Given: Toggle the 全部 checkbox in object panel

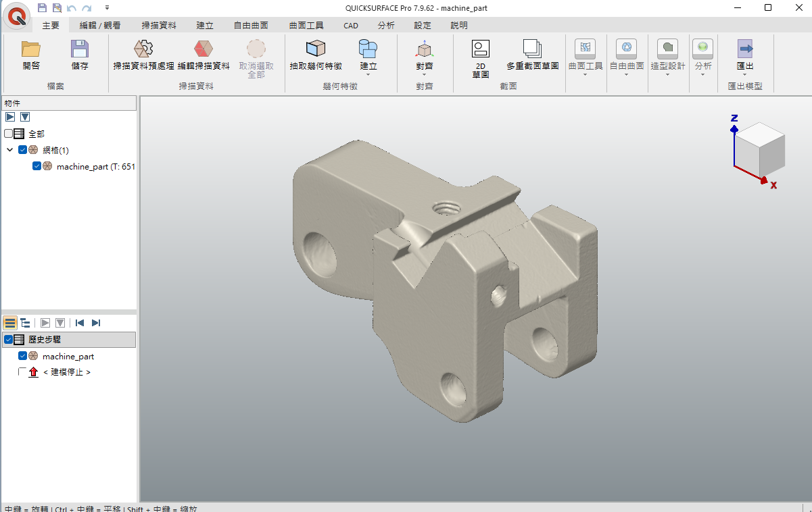Looking at the screenshot, I should click(x=9, y=134).
